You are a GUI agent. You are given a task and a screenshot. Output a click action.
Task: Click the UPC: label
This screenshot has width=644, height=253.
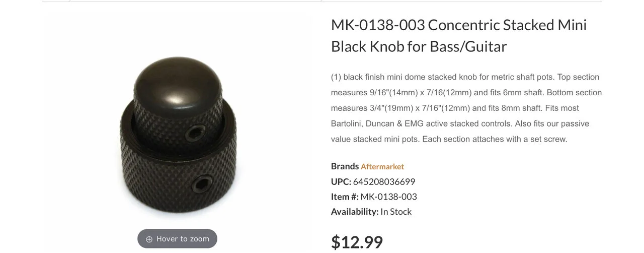341,181
